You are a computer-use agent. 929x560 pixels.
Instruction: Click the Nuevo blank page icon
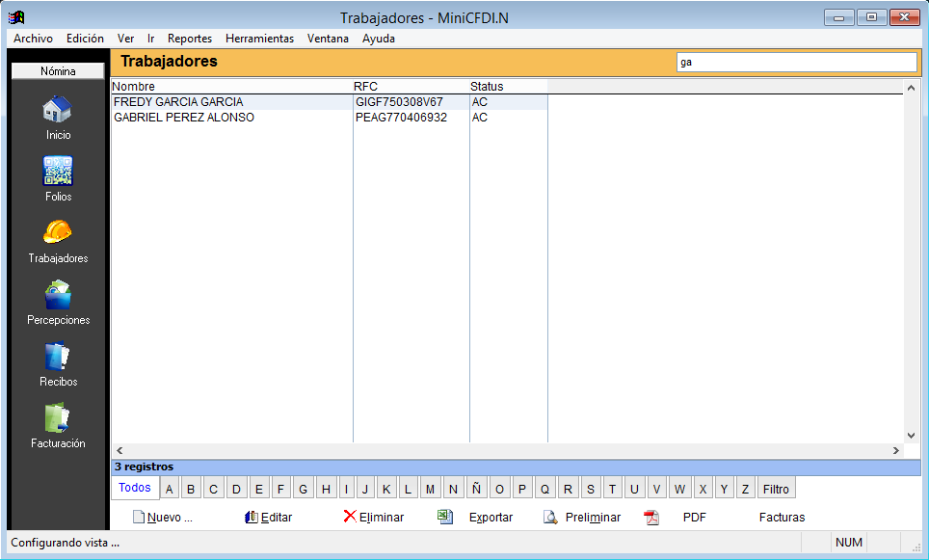(139, 517)
